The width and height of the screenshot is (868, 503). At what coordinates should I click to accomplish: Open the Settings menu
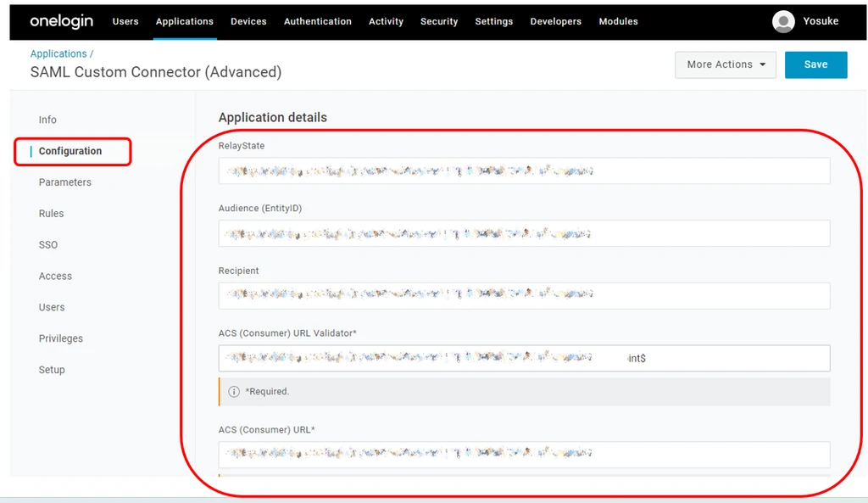(494, 21)
